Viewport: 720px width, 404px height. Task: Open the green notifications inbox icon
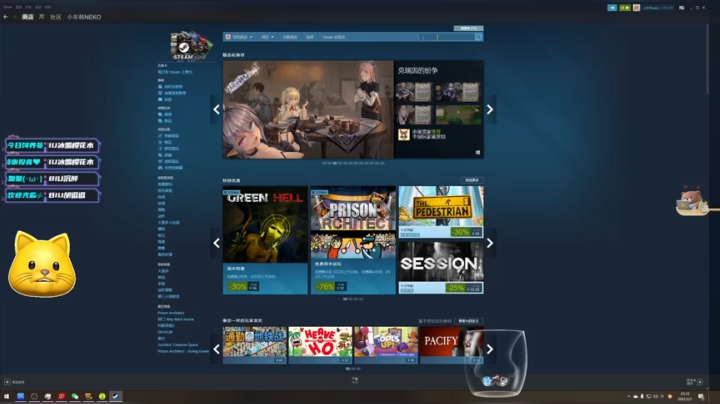coord(624,8)
